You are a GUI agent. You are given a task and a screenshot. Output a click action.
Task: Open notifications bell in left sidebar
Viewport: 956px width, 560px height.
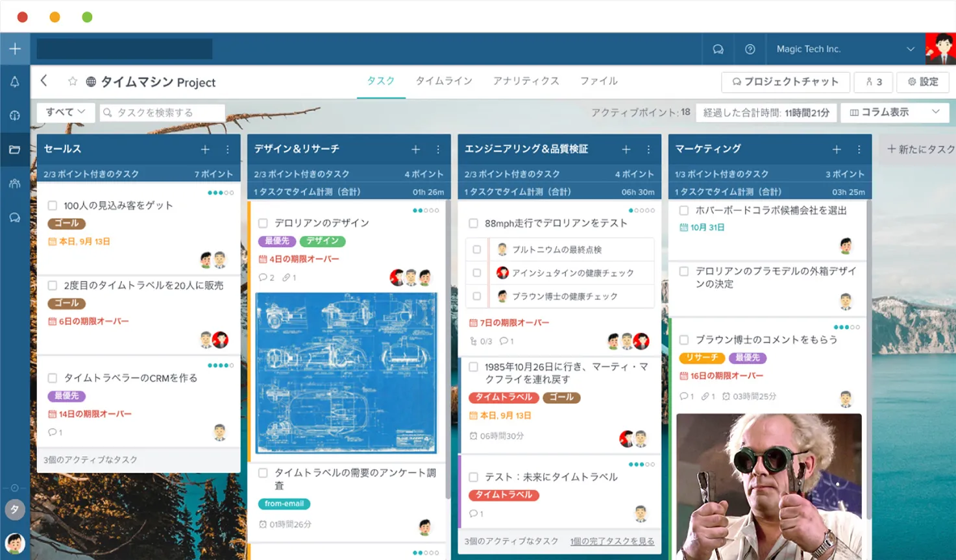point(14,82)
